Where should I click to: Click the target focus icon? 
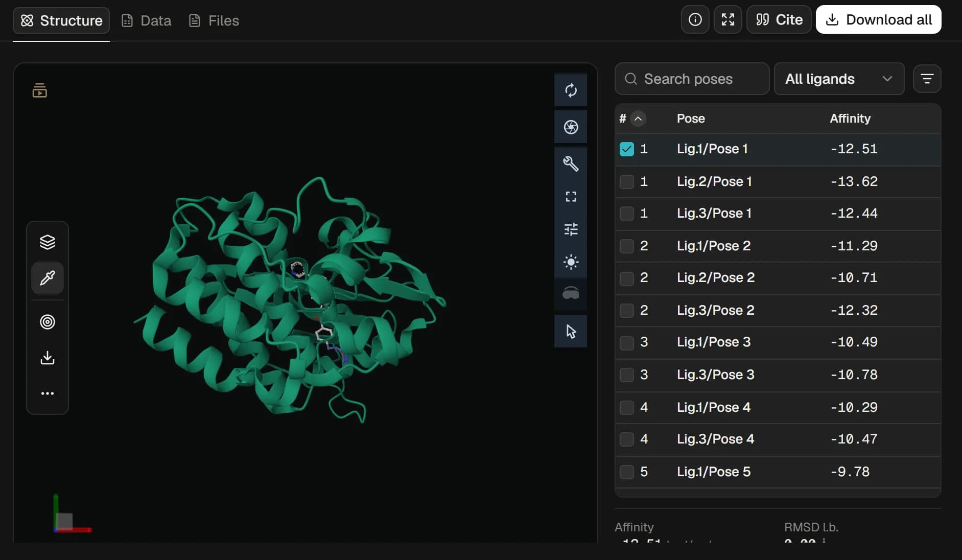click(x=48, y=322)
